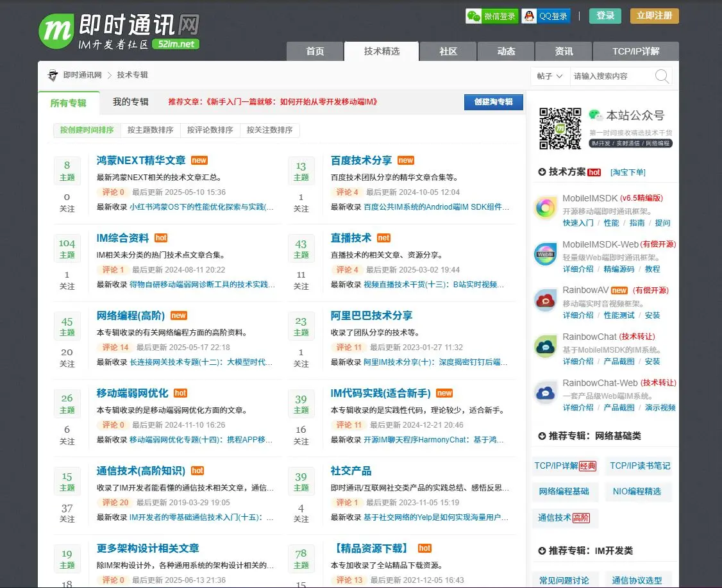The width and height of the screenshot is (722, 588).
Task: Open the RainbowAV product icon
Action: click(x=545, y=300)
